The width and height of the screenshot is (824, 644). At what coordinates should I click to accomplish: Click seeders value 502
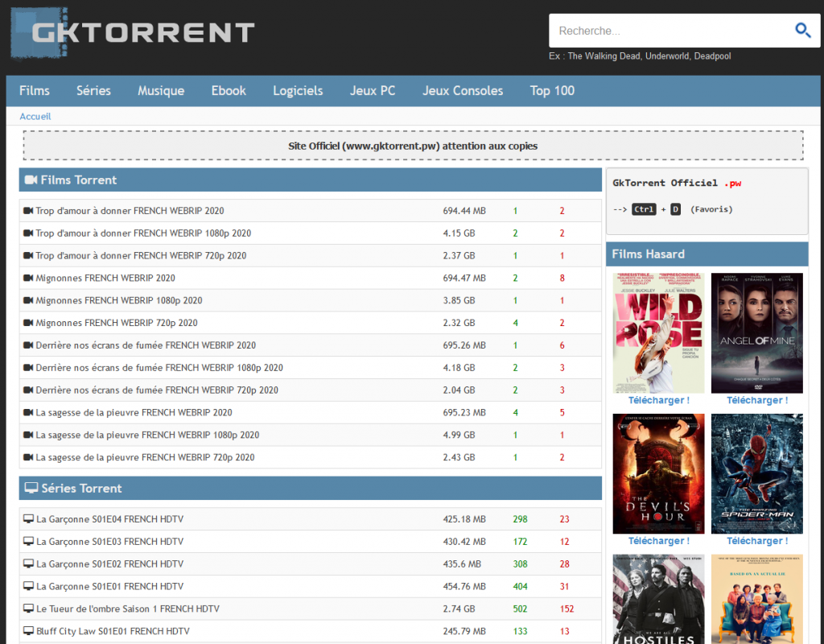[520, 609]
